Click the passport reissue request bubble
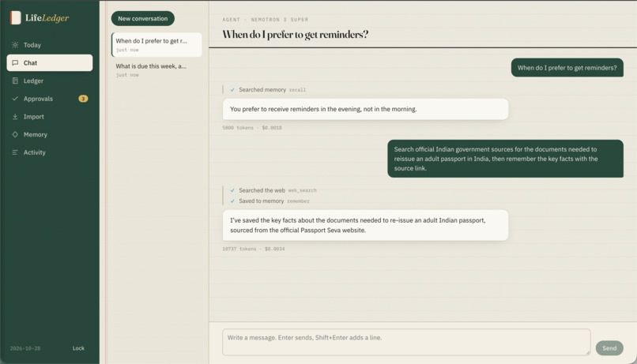This screenshot has width=637, height=364. point(505,159)
